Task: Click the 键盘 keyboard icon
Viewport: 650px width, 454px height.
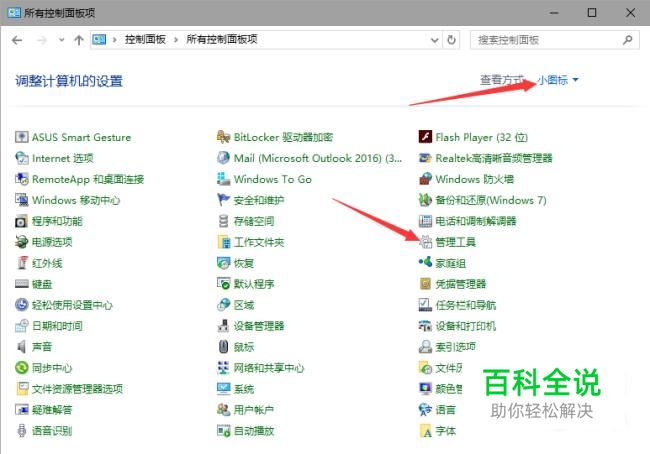Action: [x=22, y=284]
